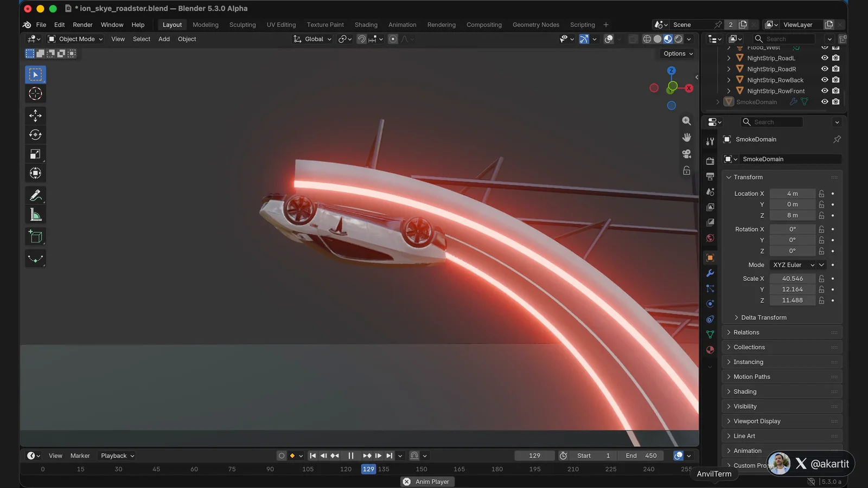
Task: Click the current frame 129 field
Action: [x=534, y=456]
